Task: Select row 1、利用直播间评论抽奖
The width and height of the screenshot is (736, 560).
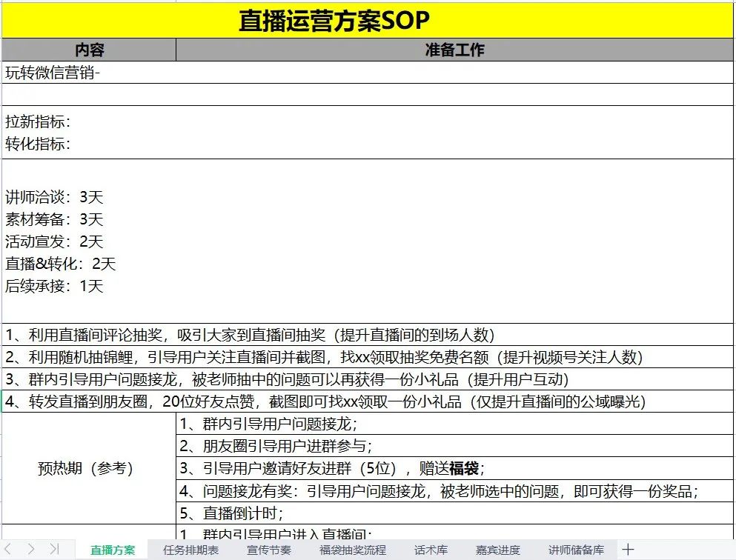Action: pos(367,335)
